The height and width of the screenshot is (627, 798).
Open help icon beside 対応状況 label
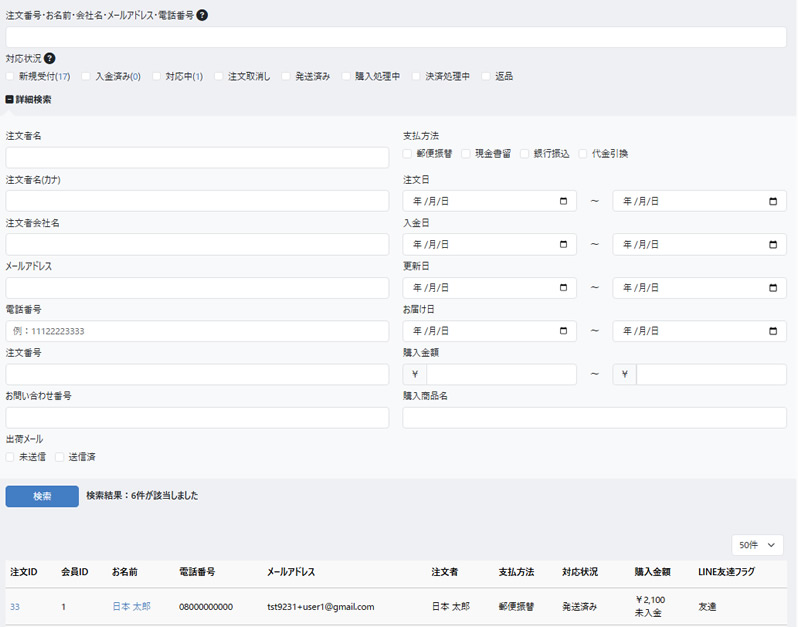(49, 59)
